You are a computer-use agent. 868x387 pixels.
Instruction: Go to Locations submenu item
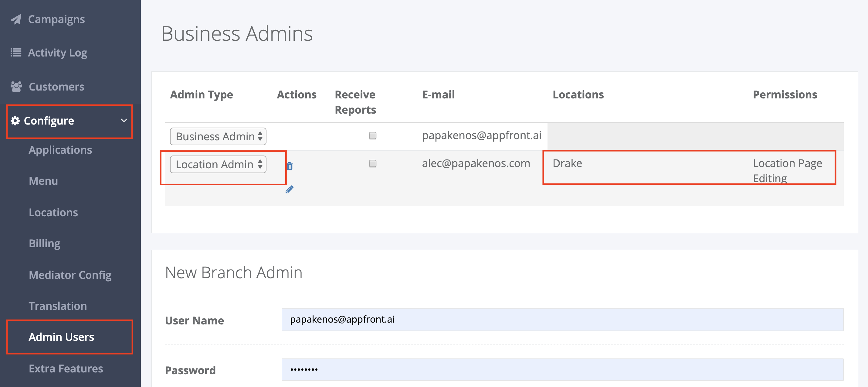point(53,212)
